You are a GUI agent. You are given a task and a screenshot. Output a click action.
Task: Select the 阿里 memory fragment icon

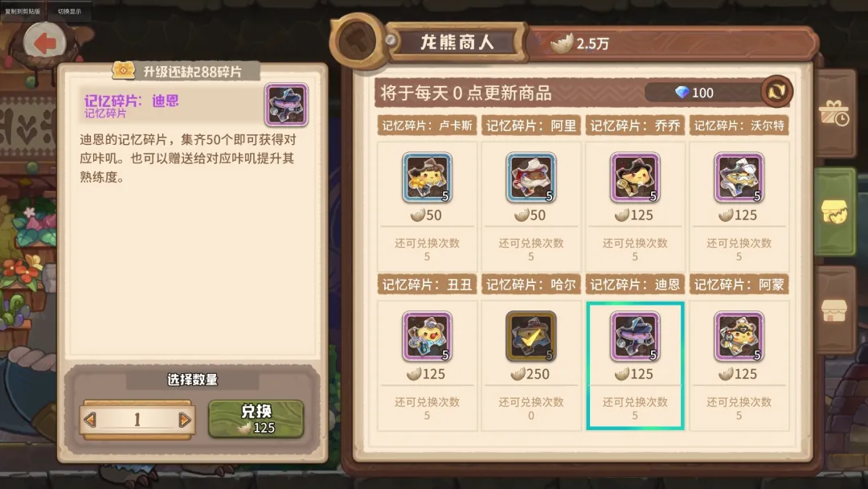coord(531,177)
